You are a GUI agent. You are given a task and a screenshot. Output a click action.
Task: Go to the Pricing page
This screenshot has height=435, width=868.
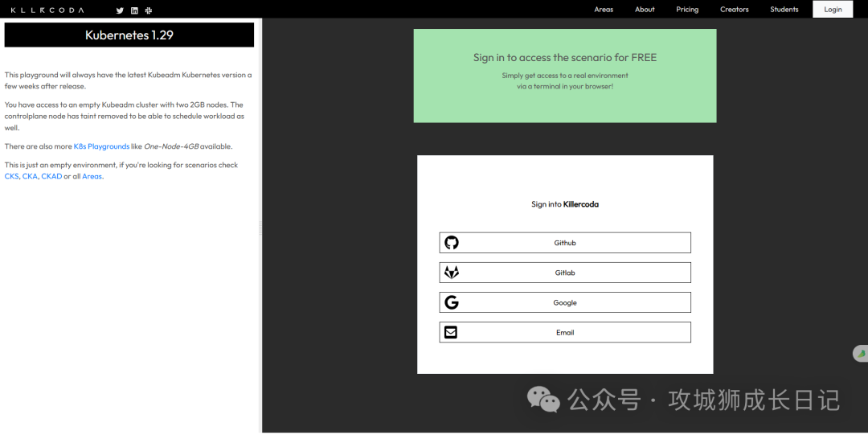point(687,10)
